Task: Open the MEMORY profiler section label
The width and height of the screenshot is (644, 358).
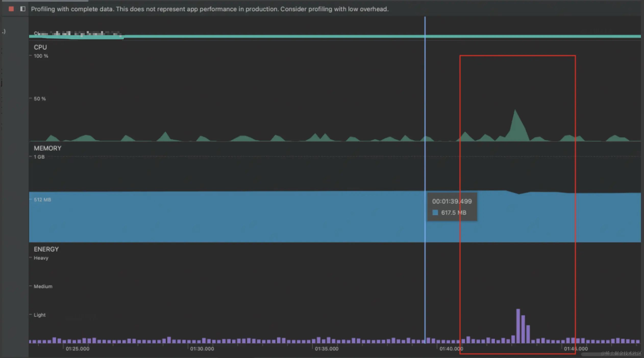Action: (x=47, y=148)
